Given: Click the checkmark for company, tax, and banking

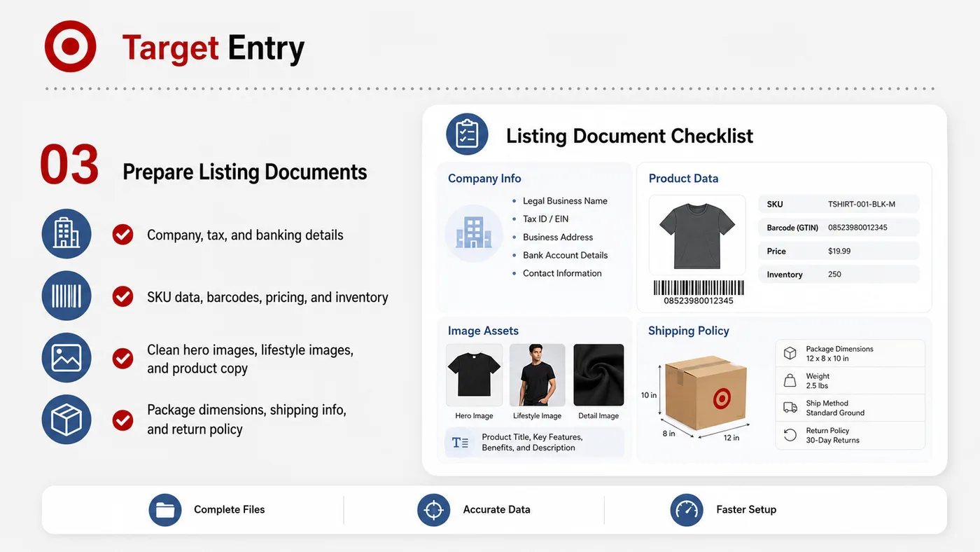Looking at the screenshot, I should (x=122, y=235).
